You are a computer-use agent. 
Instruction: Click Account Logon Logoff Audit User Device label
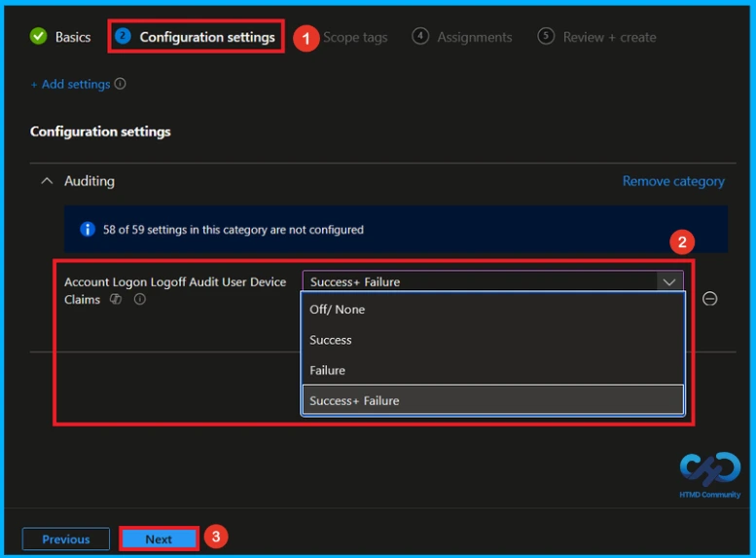tap(175, 281)
